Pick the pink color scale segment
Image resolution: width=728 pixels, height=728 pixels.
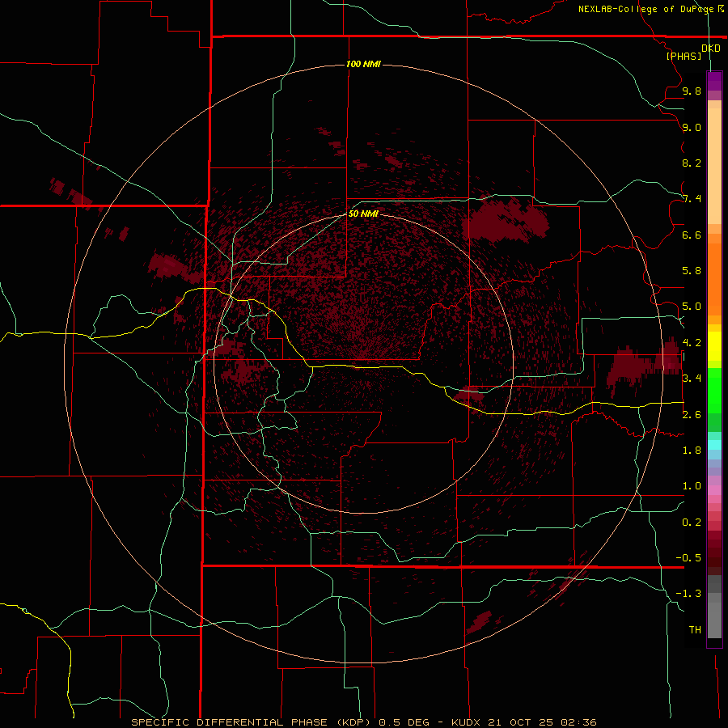coord(714,490)
